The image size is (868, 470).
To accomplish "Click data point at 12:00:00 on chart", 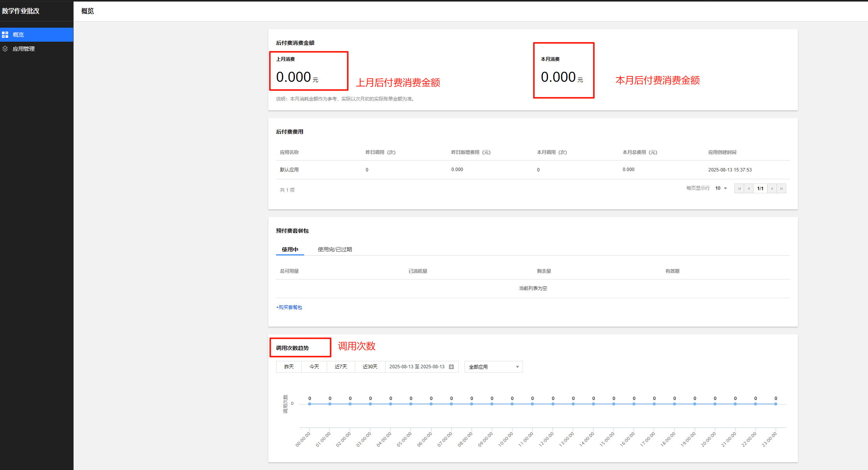I will (553, 404).
